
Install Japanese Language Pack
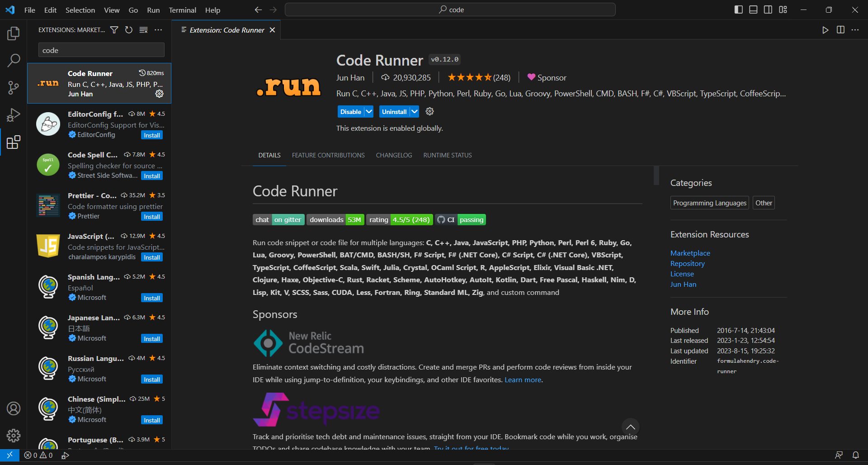point(152,339)
